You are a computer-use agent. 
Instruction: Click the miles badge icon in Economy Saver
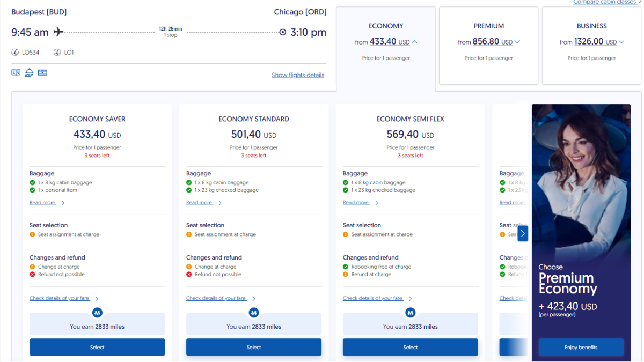pyautogui.click(x=97, y=312)
